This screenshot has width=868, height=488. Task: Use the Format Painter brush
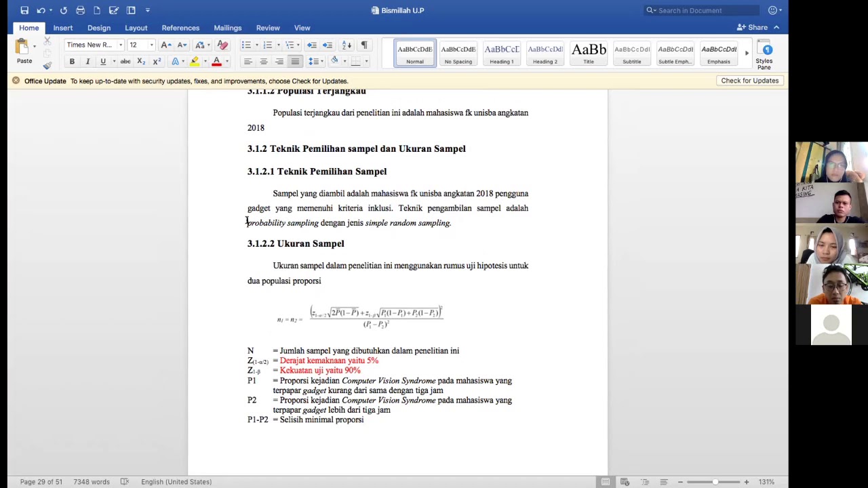47,66
